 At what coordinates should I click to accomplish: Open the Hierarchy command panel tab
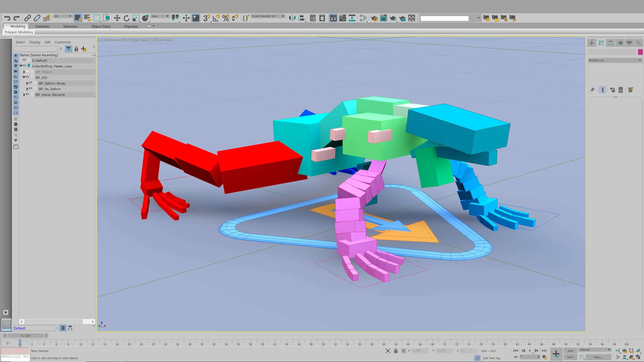click(611, 43)
